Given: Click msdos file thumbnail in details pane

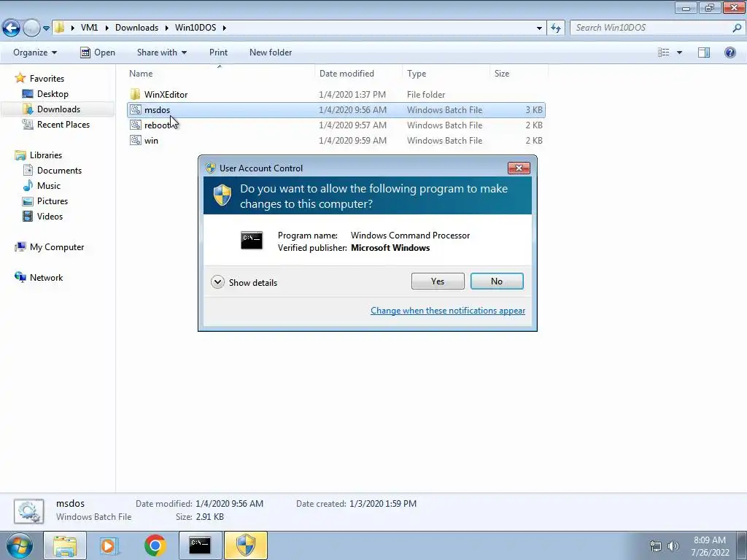Looking at the screenshot, I should click(x=28, y=511).
